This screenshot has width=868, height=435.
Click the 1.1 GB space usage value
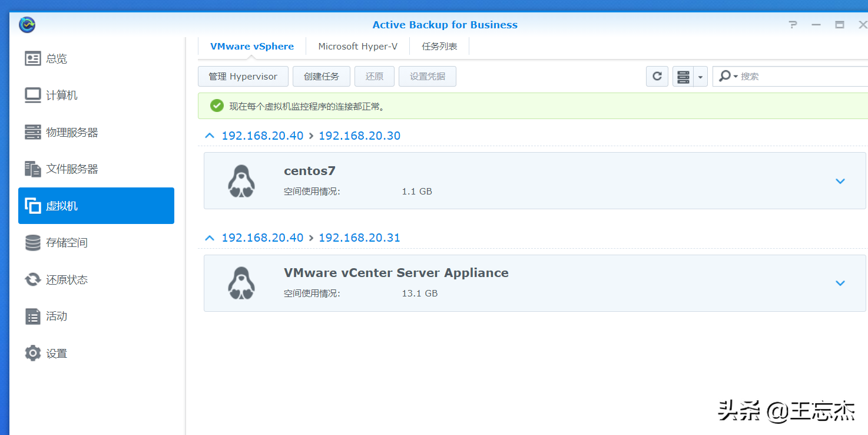pos(417,192)
